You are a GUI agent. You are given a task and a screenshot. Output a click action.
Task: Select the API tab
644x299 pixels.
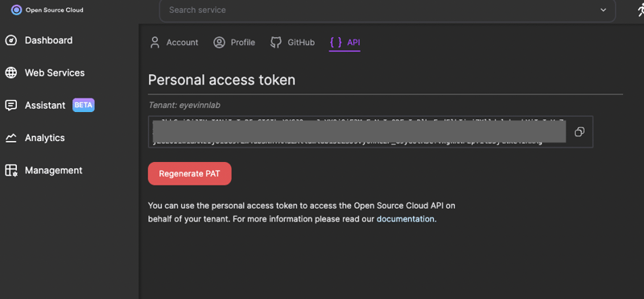click(x=345, y=43)
